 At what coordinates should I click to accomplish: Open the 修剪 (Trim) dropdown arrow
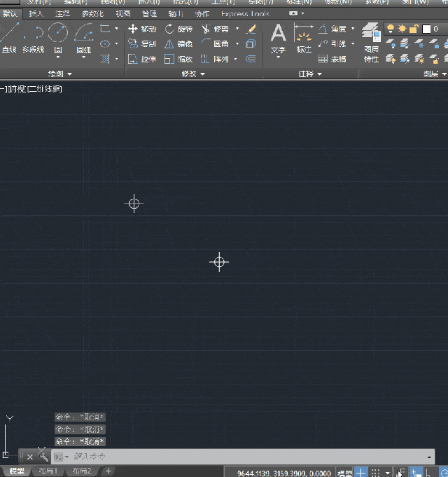(x=237, y=29)
